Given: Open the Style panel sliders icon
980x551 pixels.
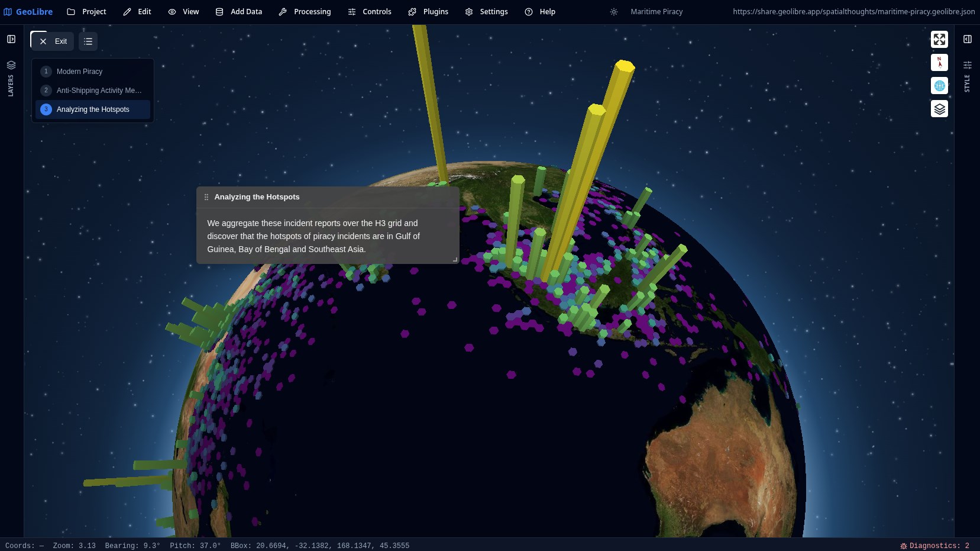Looking at the screenshot, I should pyautogui.click(x=968, y=65).
